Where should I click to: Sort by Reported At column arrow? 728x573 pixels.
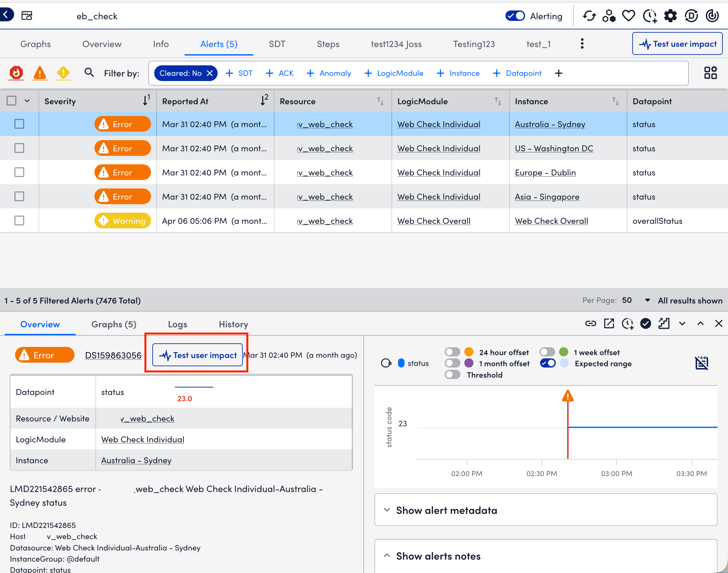(264, 100)
